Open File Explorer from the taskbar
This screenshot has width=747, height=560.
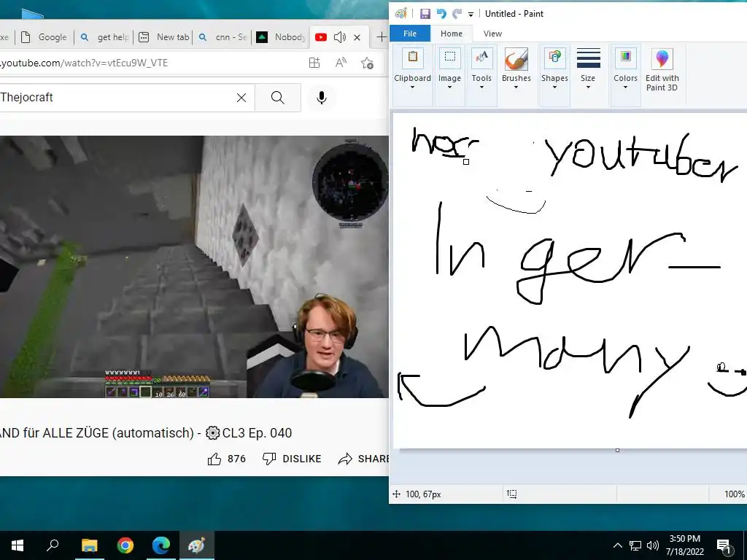[89, 545]
